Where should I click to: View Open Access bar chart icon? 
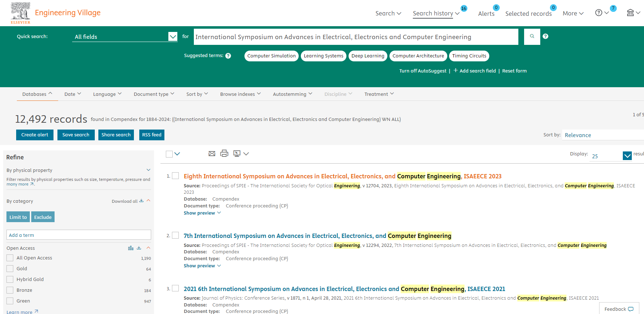tap(131, 248)
